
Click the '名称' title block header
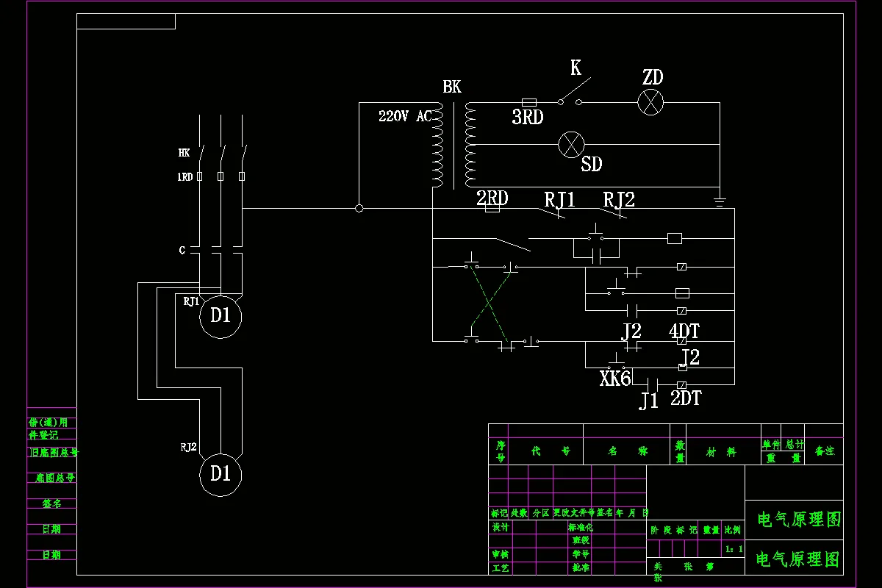[627, 451]
